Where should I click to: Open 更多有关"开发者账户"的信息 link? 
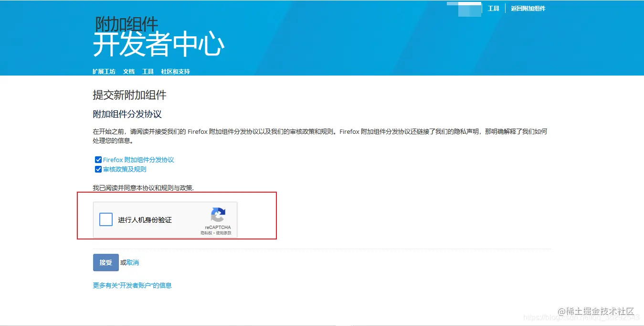(x=132, y=285)
